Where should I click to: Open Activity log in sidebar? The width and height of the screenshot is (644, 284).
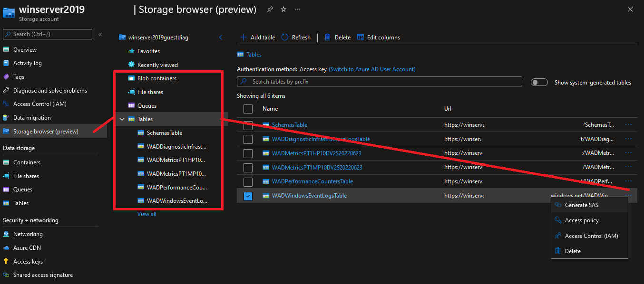click(x=27, y=63)
